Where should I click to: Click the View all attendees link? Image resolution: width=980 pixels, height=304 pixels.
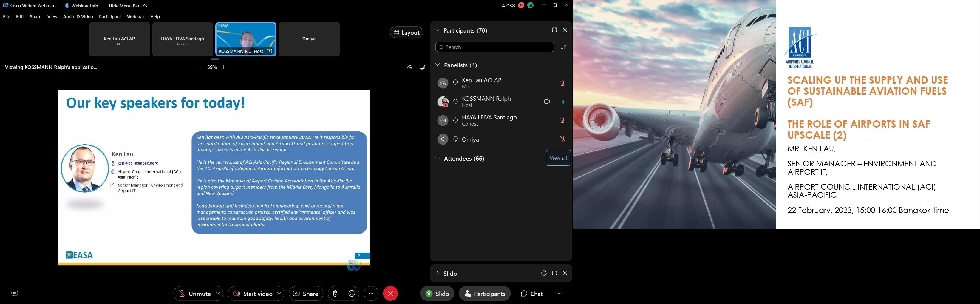click(x=558, y=158)
